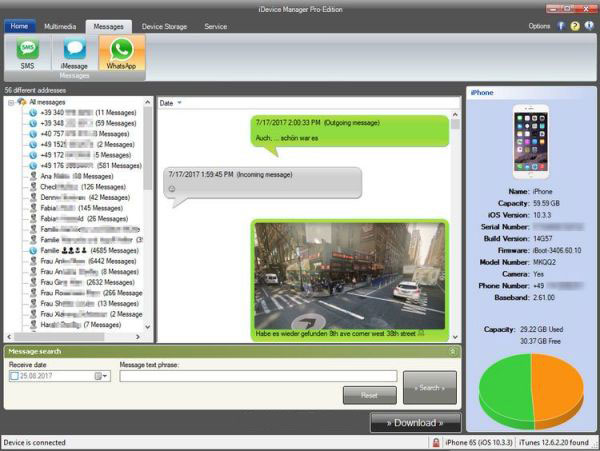
Task: Click the WhatsApp icon beside Familie 4685 Messages
Action: point(33,251)
